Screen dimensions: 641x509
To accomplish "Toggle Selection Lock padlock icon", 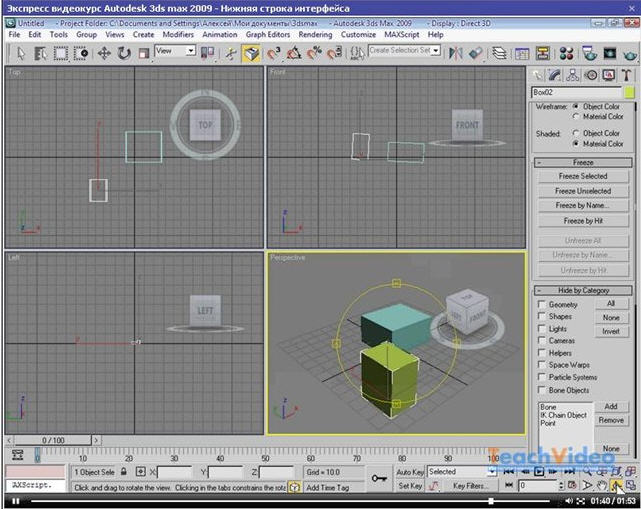I will click(124, 472).
